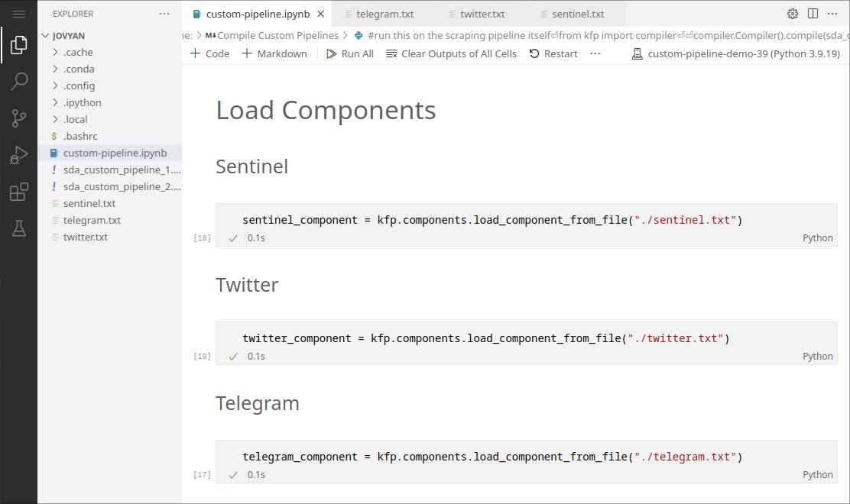Click execution count [19]
This screenshot has width=850, height=504.
click(x=203, y=356)
